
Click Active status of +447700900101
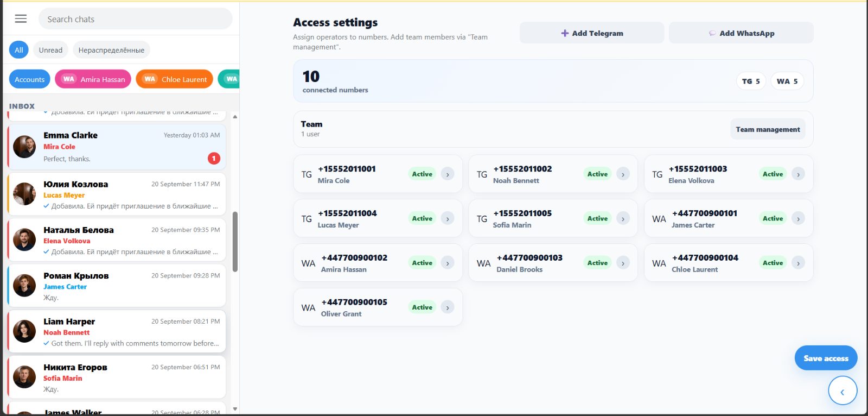click(773, 219)
